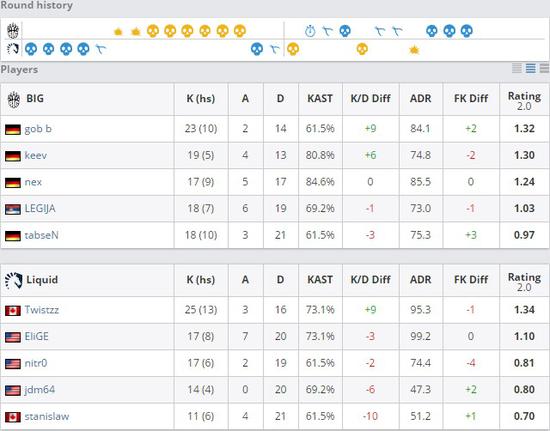Screen dimensions: 550x431
Task: Click the BIG logo in the players table header
Action: [14, 99]
